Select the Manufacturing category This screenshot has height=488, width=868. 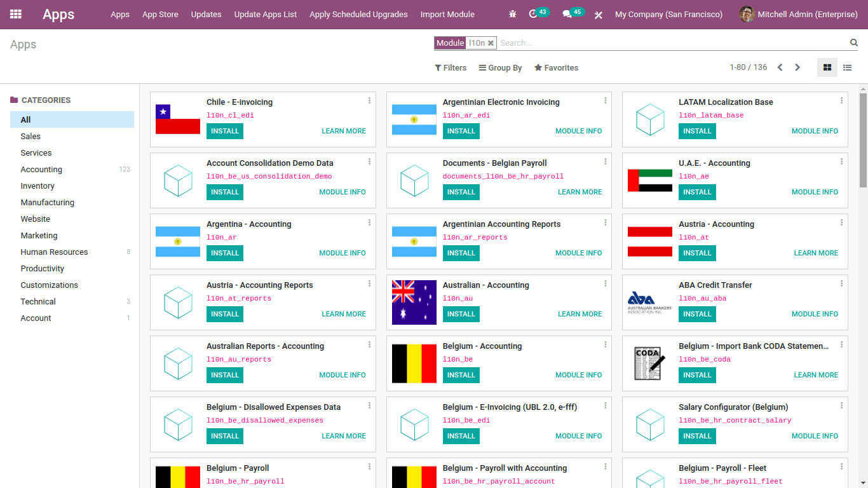(x=72, y=202)
